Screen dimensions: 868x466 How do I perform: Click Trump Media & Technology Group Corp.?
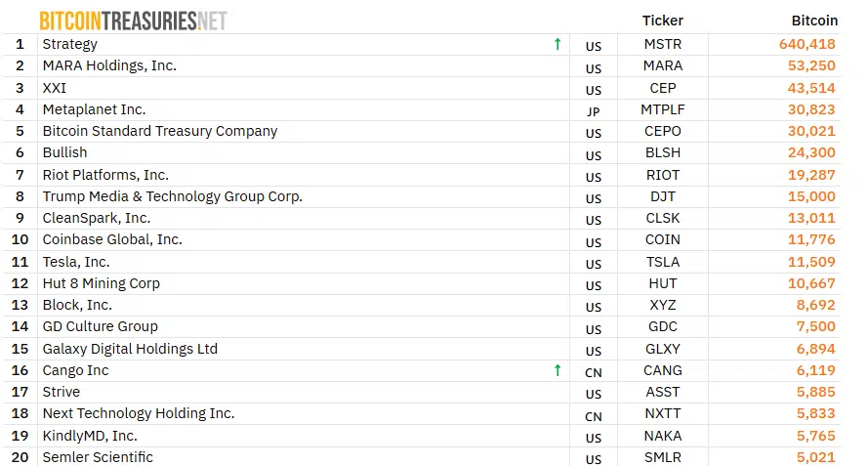(173, 196)
